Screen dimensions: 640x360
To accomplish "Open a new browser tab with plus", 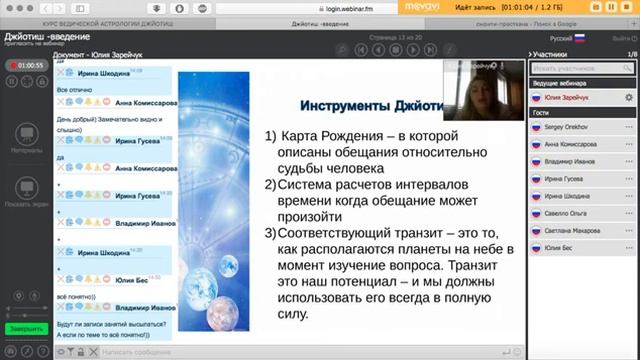I will coord(634,24).
